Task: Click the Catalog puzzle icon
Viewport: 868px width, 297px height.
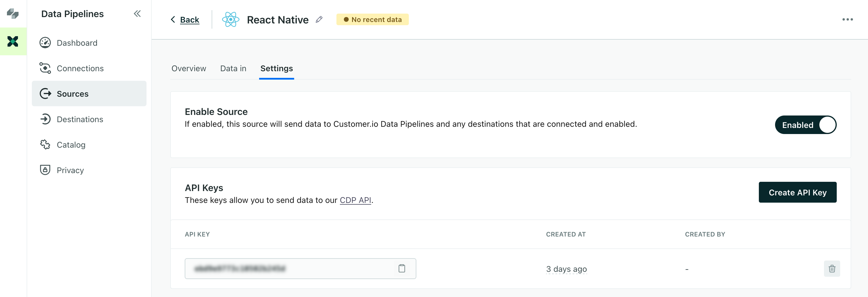Action: click(45, 144)
